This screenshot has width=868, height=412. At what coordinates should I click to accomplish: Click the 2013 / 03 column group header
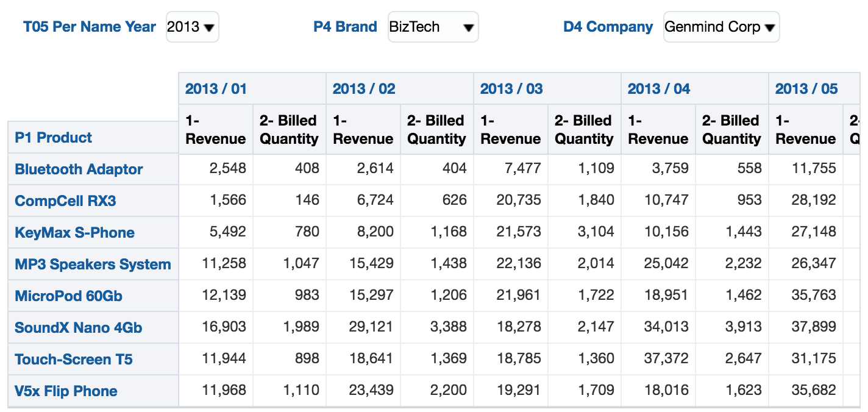(510, 88)
